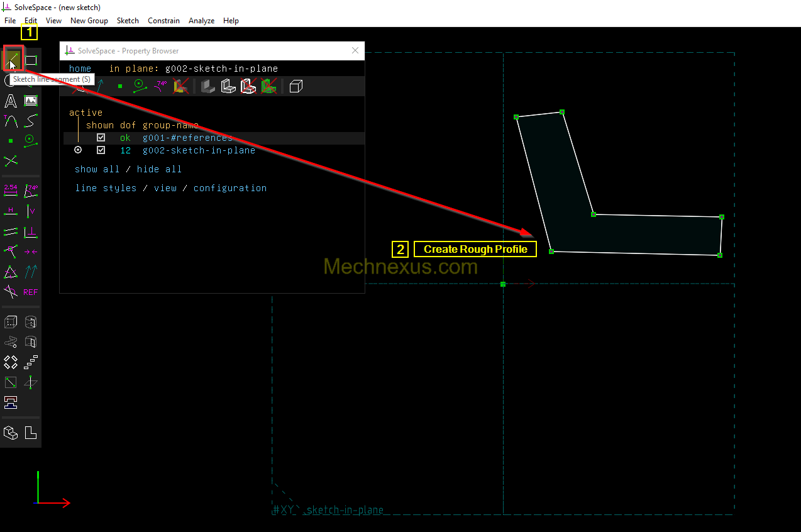
Task: Select the Split curves at intersection tool
Action: [11, 160]
